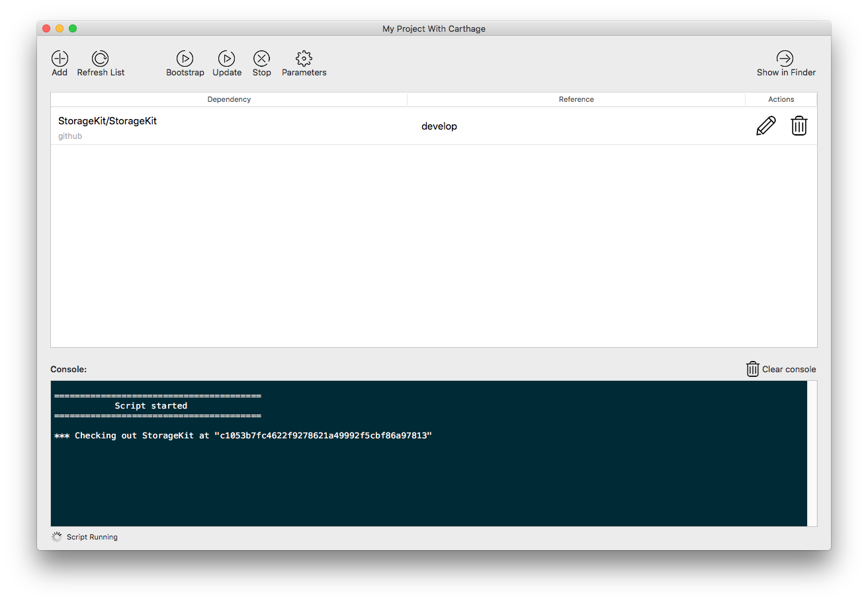Select the Dependency column header
The width and height of the screenshot is (868, 603).
click(x=229, y=99)
